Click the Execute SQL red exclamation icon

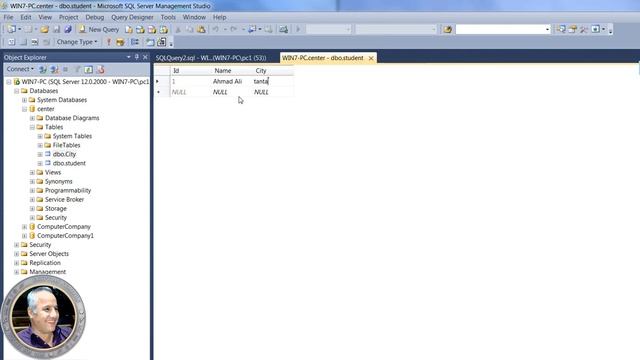point(109,42)
